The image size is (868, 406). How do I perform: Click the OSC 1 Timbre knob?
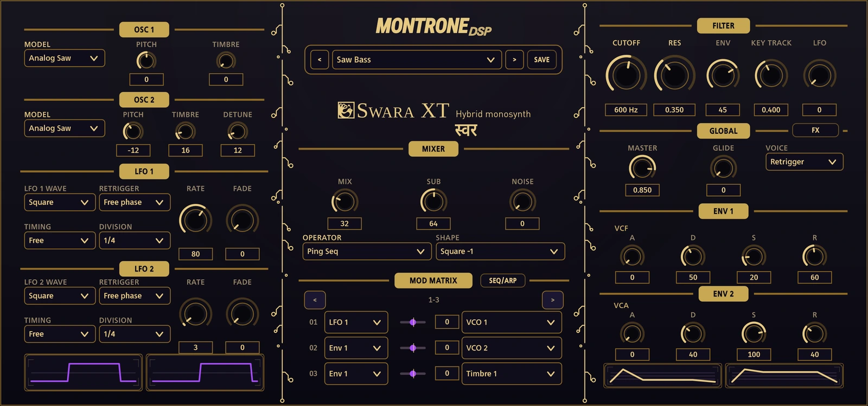(x=226, y=61)
